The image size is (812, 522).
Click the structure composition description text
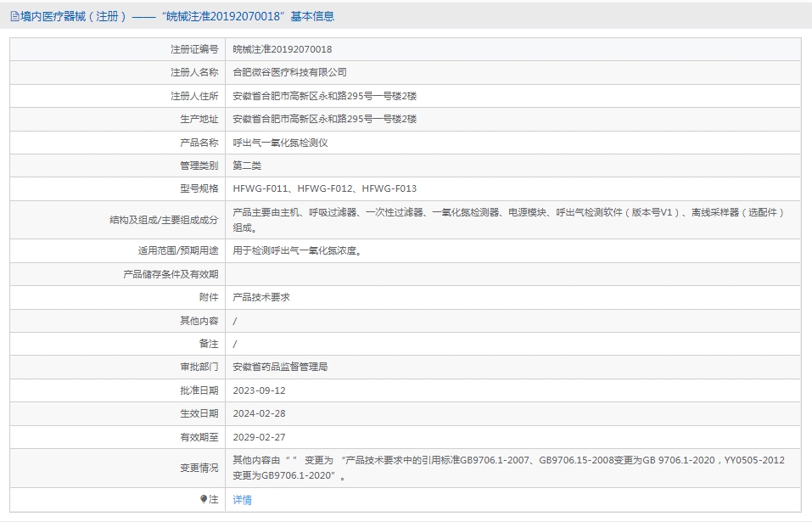tap(509, 220)
